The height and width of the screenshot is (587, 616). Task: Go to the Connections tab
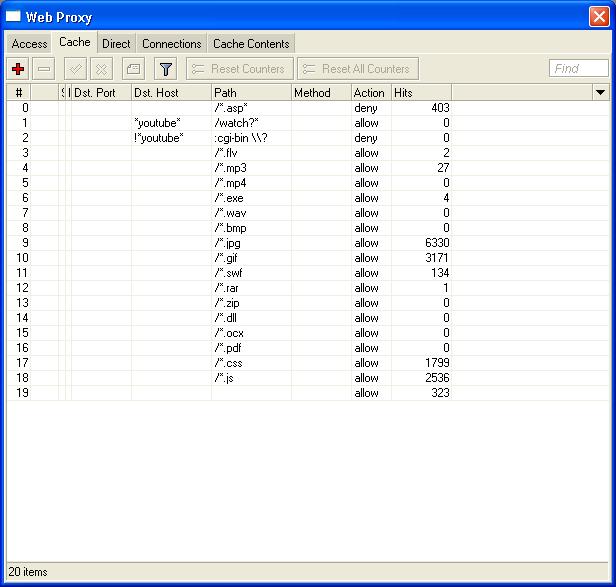[x=172, y=44]
